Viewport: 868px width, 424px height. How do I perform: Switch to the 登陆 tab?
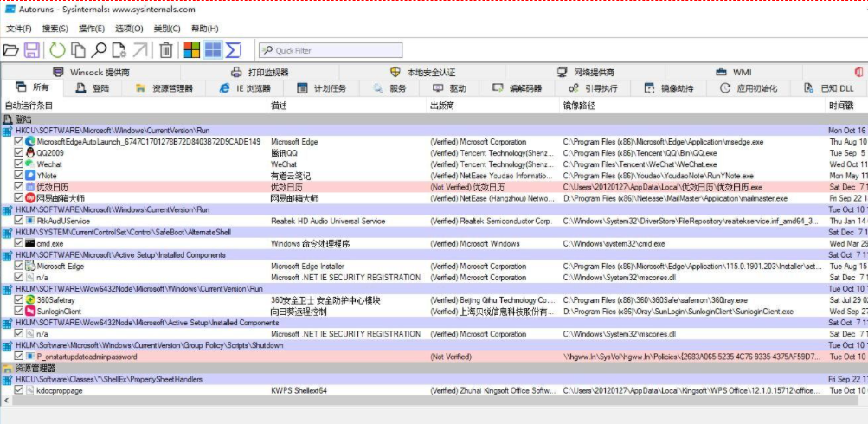point(93,88)
